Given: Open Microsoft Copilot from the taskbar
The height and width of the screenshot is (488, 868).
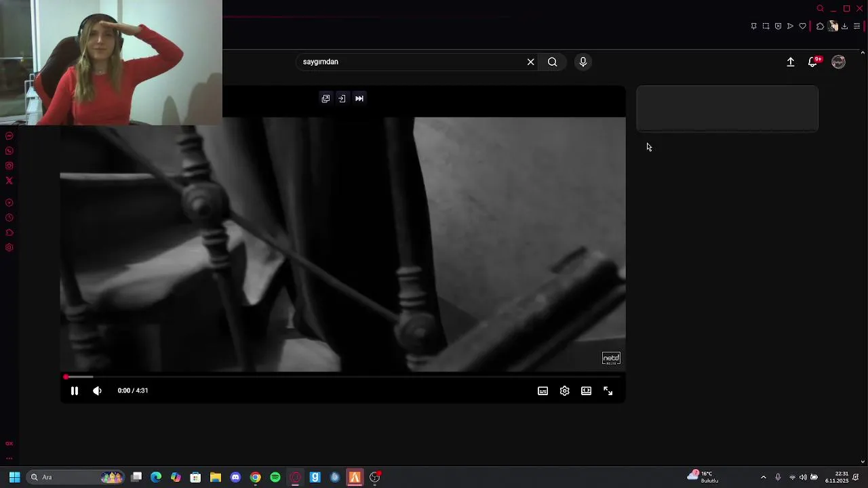Looking at the screenshot, I should click(176, 477).
